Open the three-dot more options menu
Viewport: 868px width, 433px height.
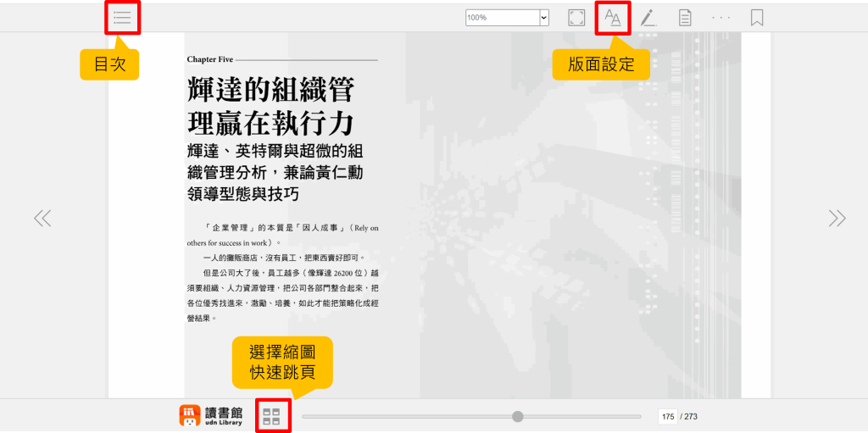[x=721, y=18]
